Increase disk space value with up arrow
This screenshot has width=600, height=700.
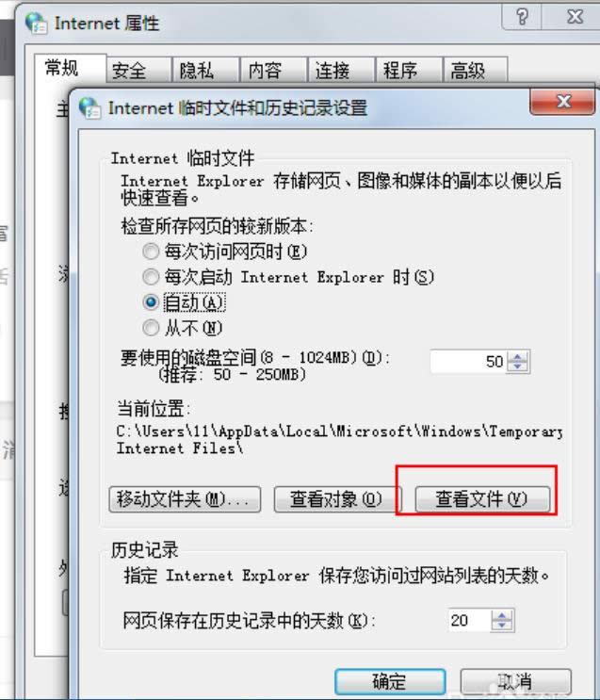coord(518,356)
